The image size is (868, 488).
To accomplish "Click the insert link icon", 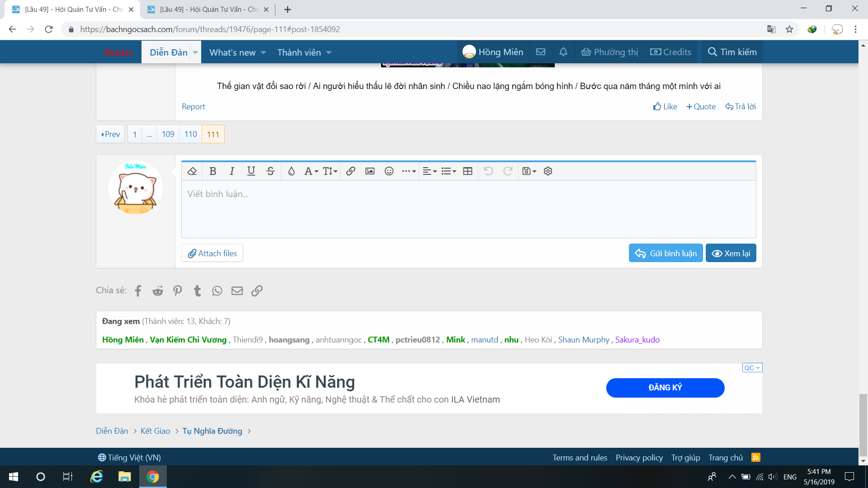I will pyautogui.click(x=351, y=171).
